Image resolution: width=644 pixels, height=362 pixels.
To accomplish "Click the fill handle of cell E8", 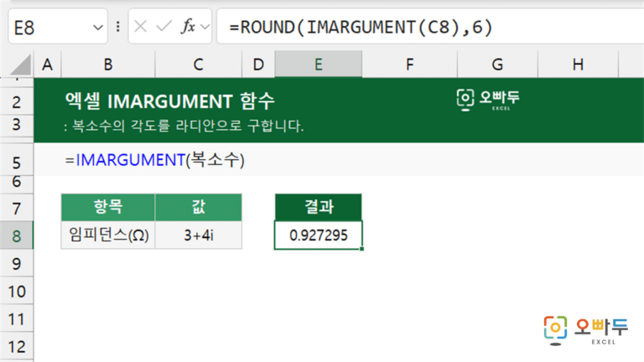I will pos(361,249).
